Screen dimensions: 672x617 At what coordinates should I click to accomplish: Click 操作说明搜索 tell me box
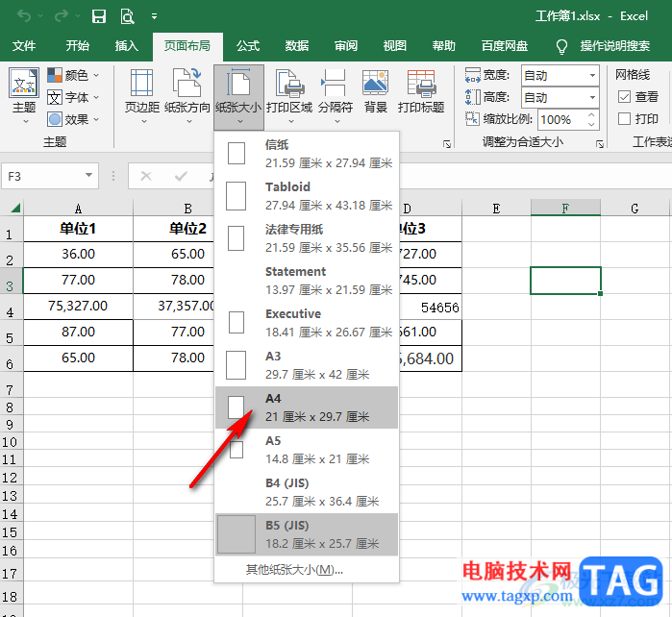[615, 46]
